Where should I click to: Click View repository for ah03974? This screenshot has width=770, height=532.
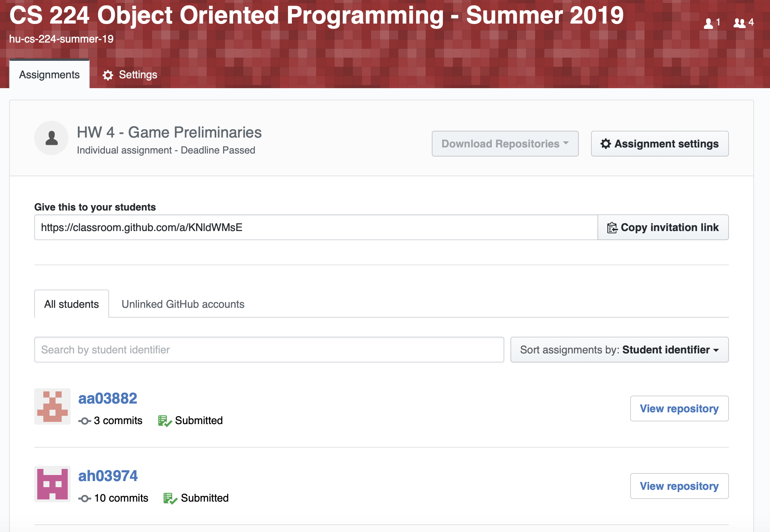coord(679,486)
